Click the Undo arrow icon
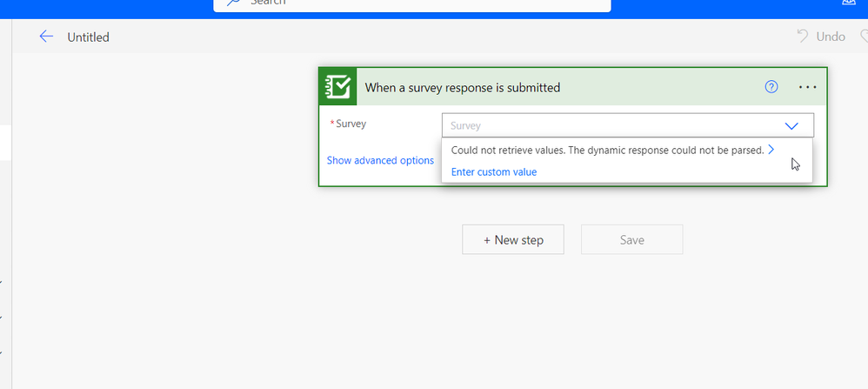 tap(802, 37)
